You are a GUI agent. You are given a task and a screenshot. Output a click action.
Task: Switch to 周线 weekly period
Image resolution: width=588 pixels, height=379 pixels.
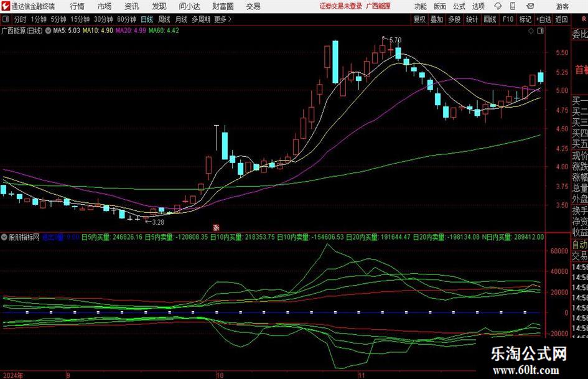[x=164, y=19]
